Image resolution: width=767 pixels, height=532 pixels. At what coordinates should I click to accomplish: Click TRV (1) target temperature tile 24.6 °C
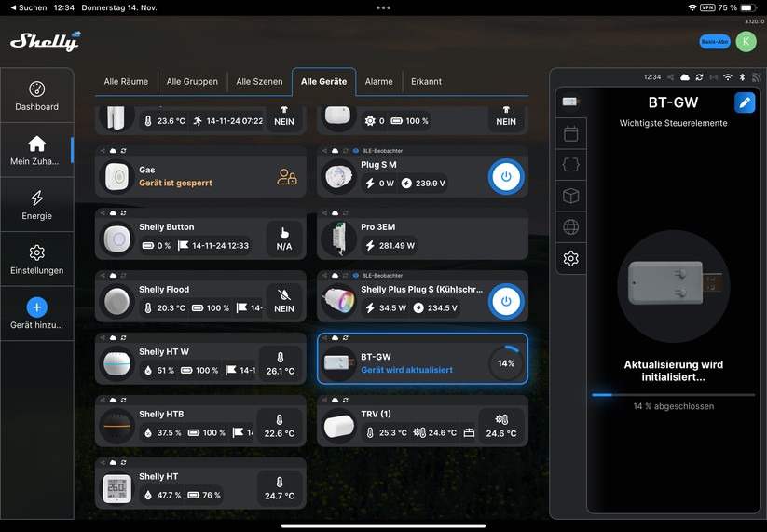(501, 426)
